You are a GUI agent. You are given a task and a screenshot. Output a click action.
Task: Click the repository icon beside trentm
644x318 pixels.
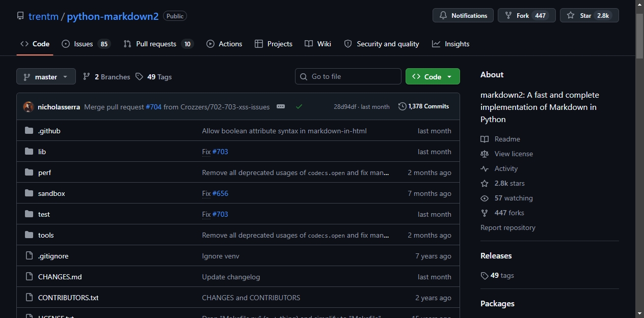[x=20, y=16]
